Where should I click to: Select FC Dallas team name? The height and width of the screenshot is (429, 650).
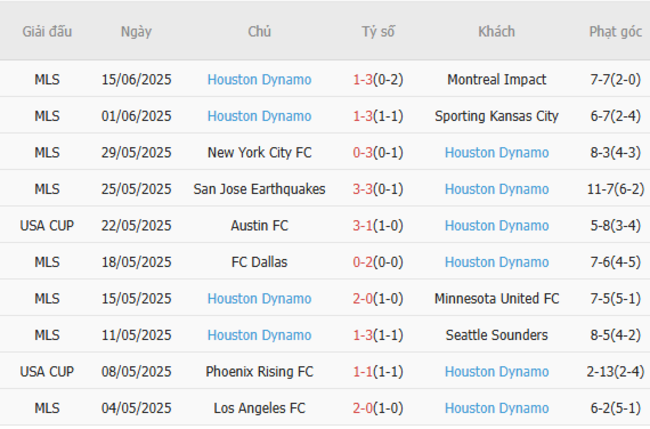click(259, 262)
